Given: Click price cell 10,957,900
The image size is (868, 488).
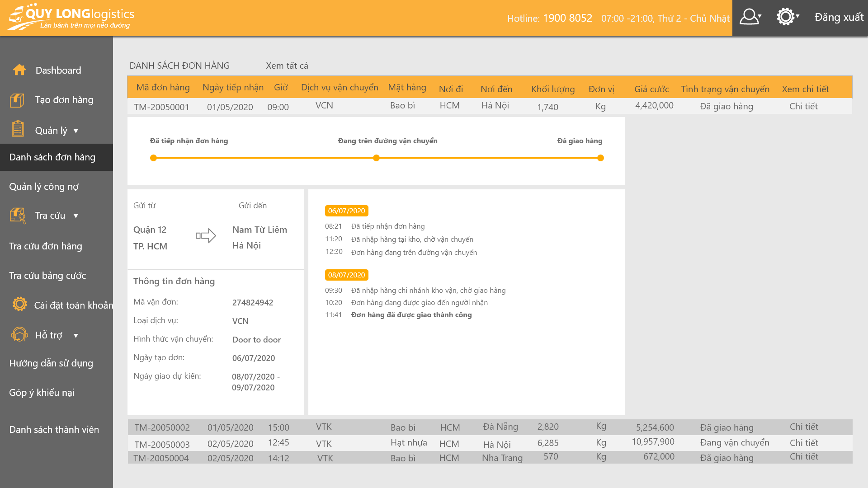Looking at the screenshot, I should click(x=653, y=441).
